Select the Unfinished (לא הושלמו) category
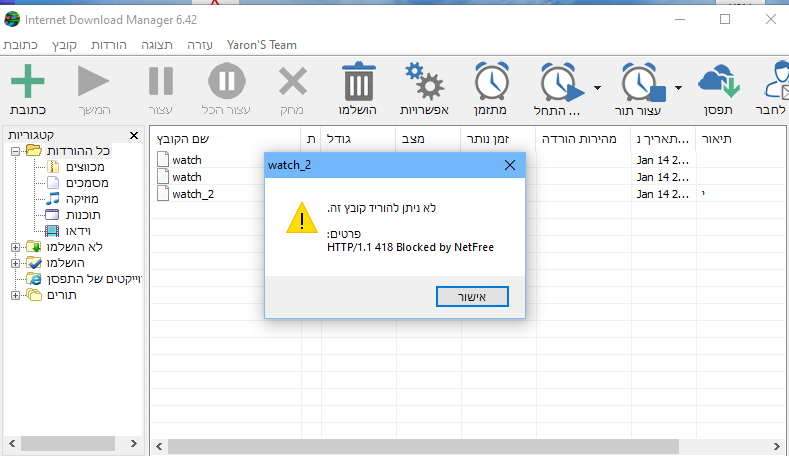The image size is (789, 456). coord(74,247)
